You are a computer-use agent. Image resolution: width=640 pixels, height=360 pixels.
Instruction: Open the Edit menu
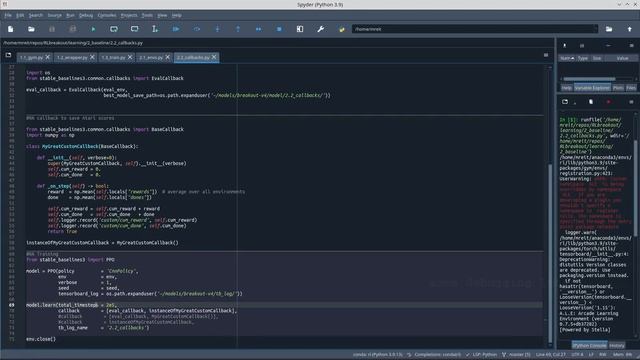[20, 15]
